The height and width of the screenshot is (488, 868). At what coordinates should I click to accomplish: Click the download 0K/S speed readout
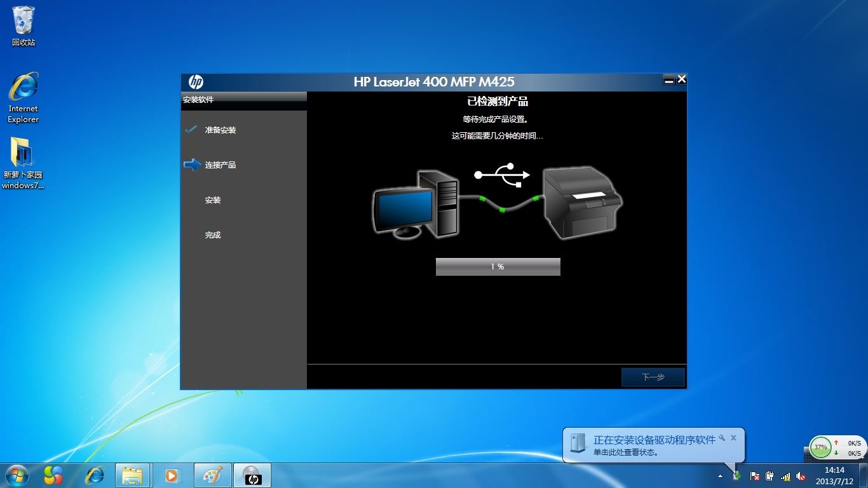point(854,453)
